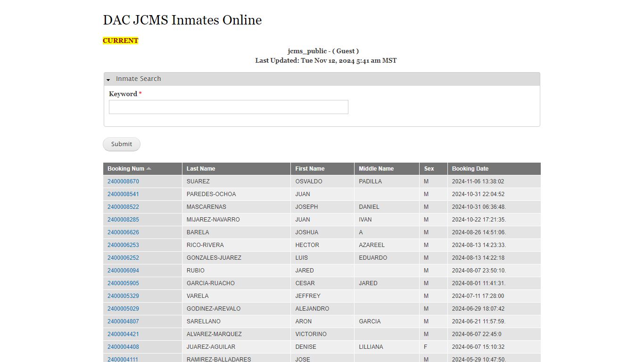Viewport: 644px width, 362px height.
Task: Sort by Last Name column header
Action: click(x=201, y=169)
